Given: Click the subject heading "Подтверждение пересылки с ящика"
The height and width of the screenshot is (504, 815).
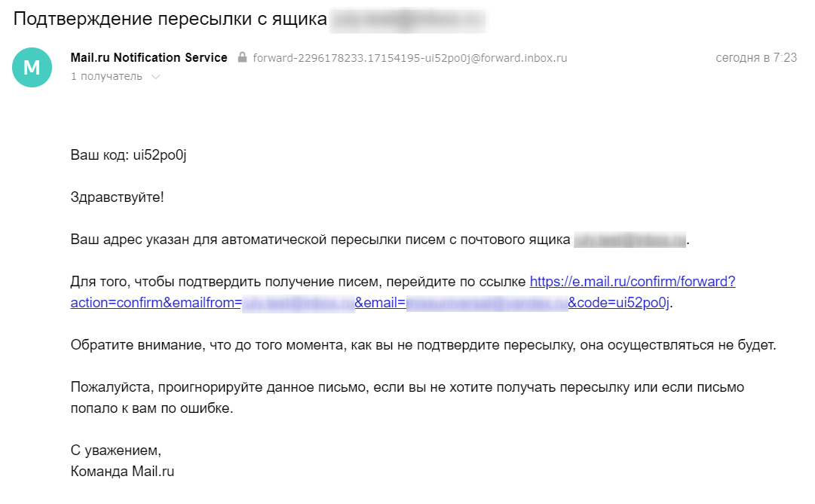Looking at the screenshot, I should point(169,20).
